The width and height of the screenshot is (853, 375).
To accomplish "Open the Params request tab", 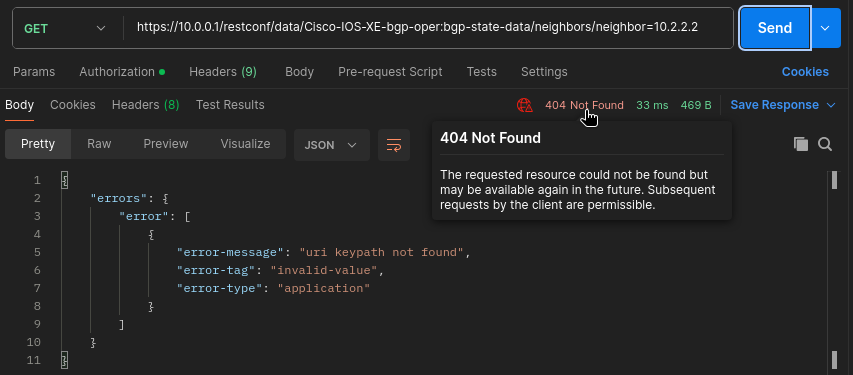I will pyautogui.click(x=34, y=72).
